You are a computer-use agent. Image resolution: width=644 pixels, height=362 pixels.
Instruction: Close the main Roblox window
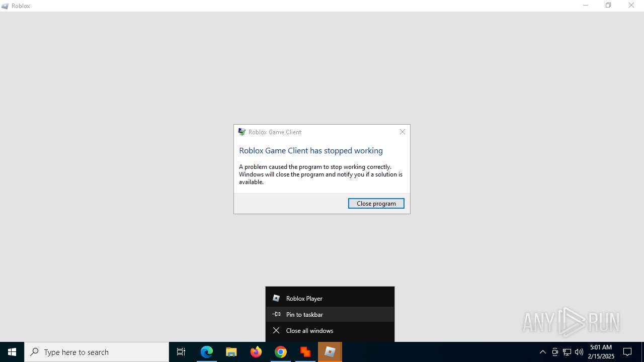[x=631, y=6]
